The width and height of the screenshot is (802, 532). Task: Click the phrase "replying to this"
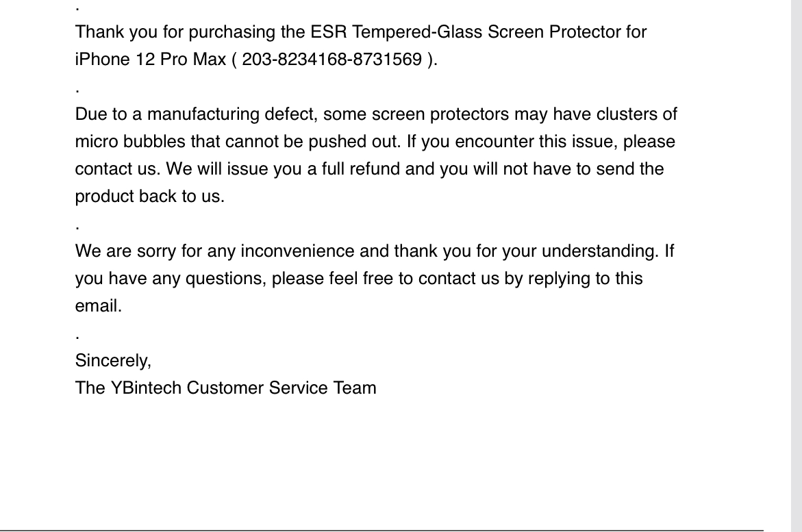(585, 279)
